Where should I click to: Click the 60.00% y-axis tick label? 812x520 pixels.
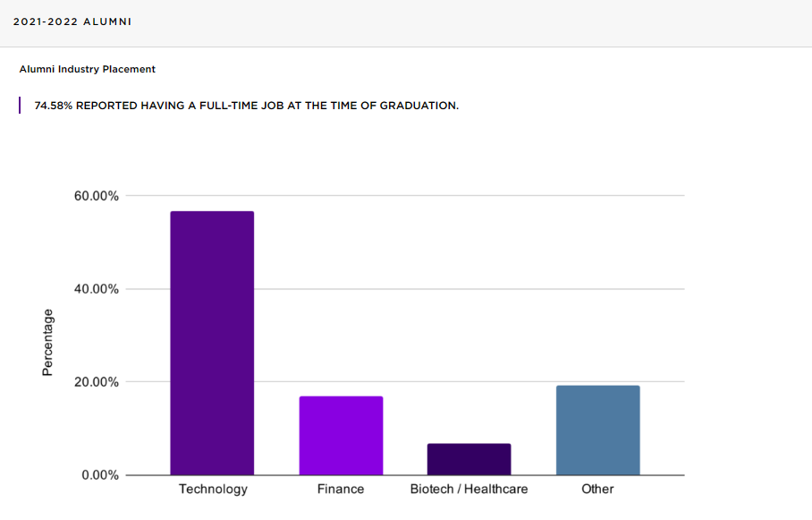(x=97, y=196)
